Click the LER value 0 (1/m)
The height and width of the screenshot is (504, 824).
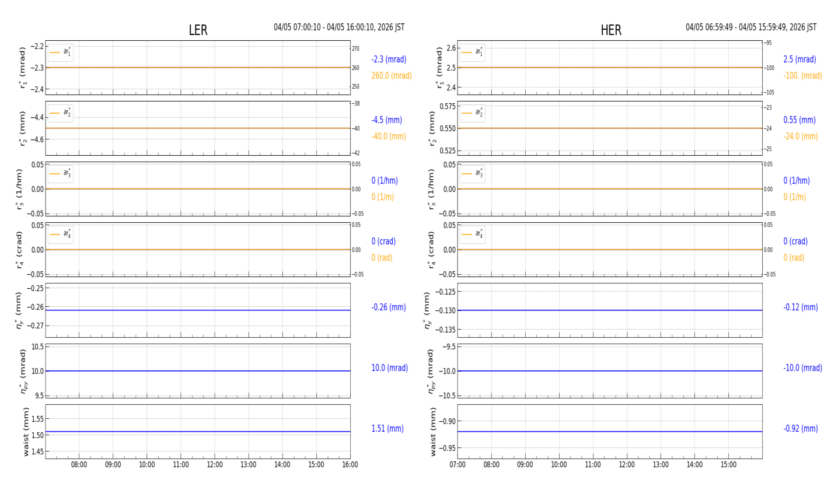click(x=383, y=197)
